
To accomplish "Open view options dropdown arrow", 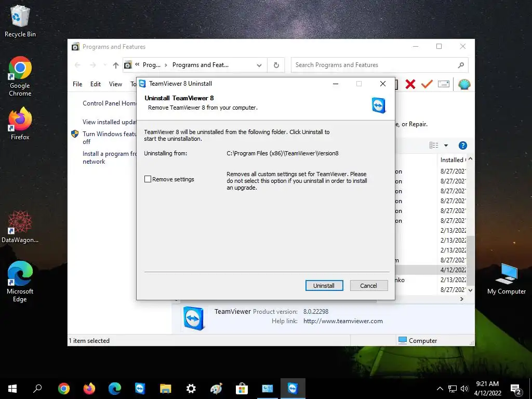I will coord(446,145).
